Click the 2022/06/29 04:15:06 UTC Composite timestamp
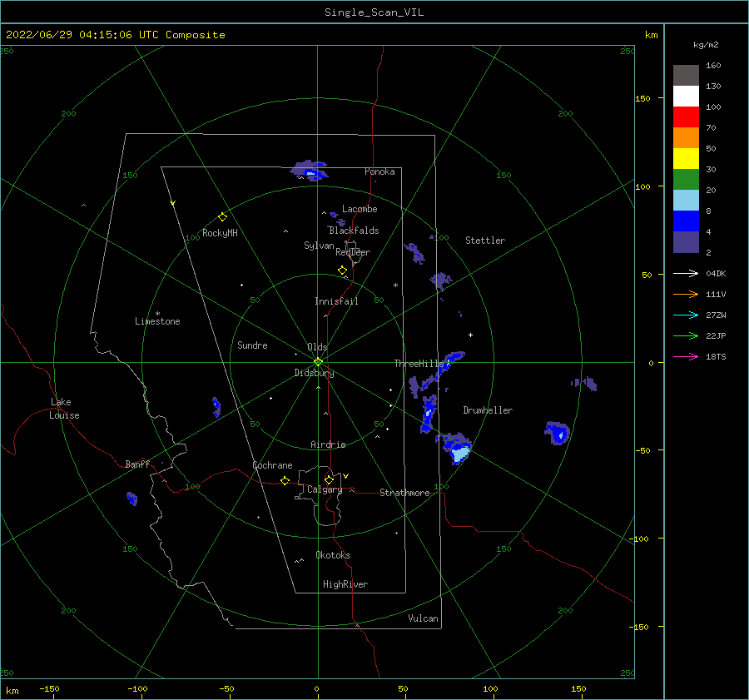Image resolution: width=749 pixels, height=700 pixels. (115, 35)
